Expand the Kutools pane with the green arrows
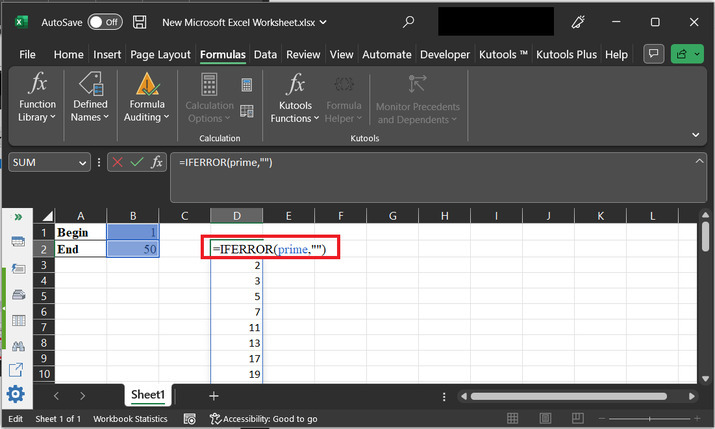This screenshot has width=715, height=429. coord(18,217)
